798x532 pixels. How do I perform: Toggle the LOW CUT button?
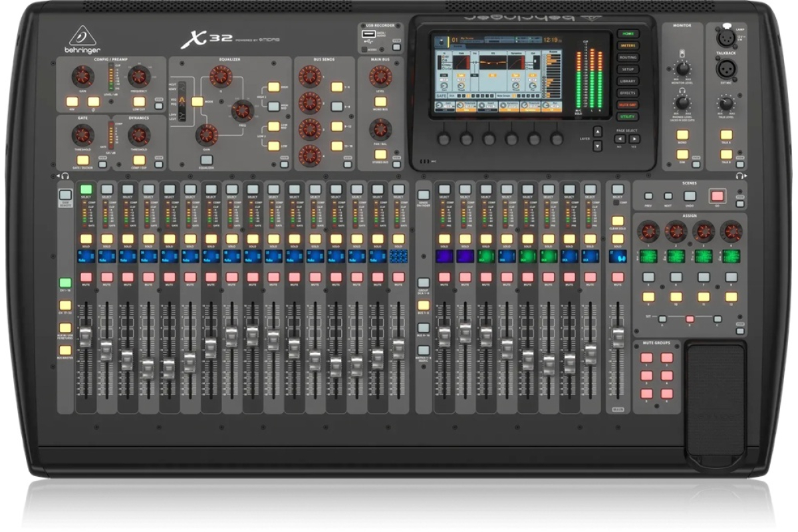[139, 102]
